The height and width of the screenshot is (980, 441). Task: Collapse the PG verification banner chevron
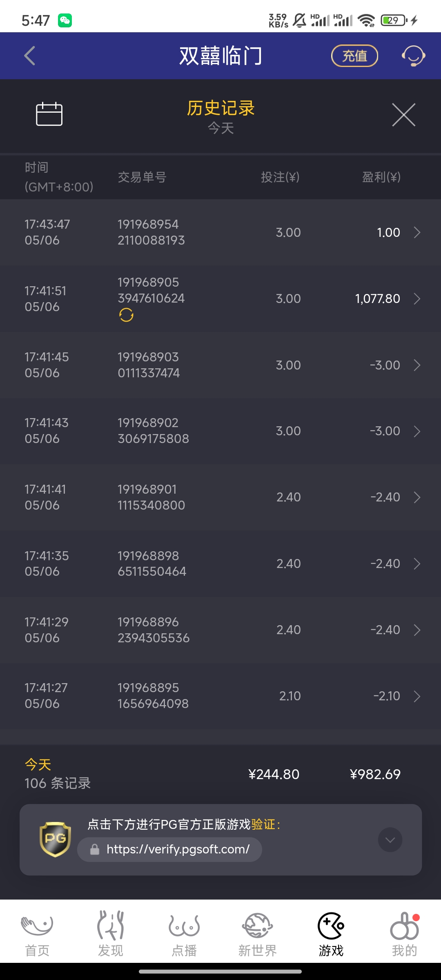pos(390,840)
